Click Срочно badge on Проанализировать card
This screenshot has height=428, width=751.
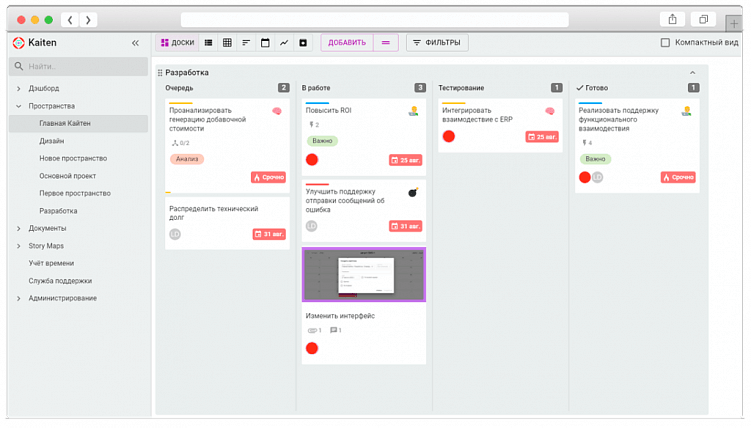click(268, 177)
